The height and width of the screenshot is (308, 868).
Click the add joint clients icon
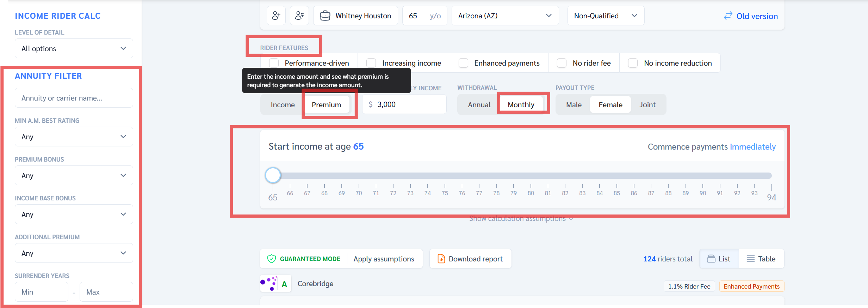click(299, 16)
